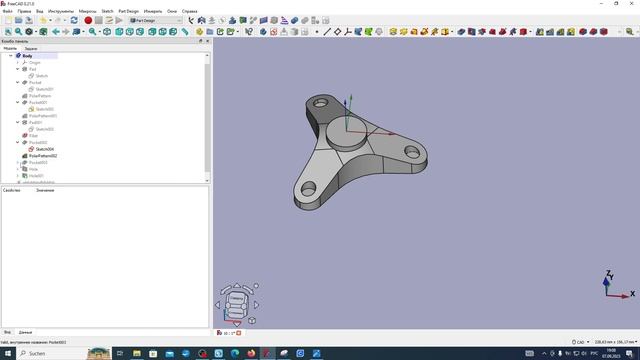This screenshot has height=360, width=640.
Task: Click the Open file folder icon
Action: [18, 20]
